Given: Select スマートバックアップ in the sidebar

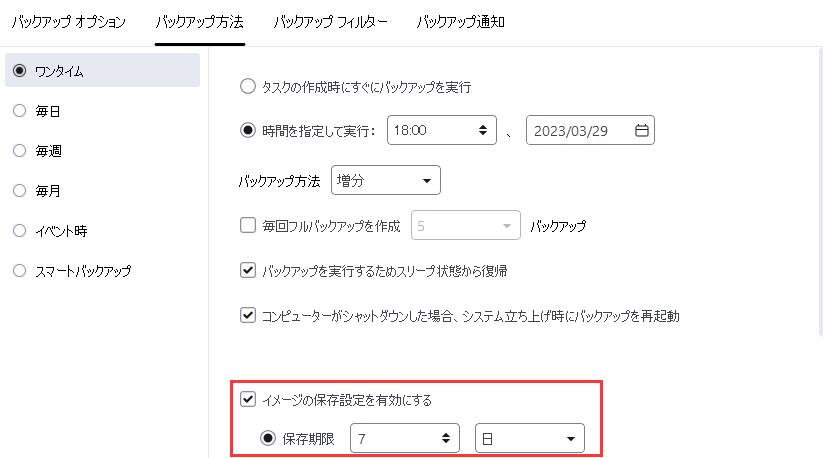Looking at the screenshot, I should (x=19, y=270).
